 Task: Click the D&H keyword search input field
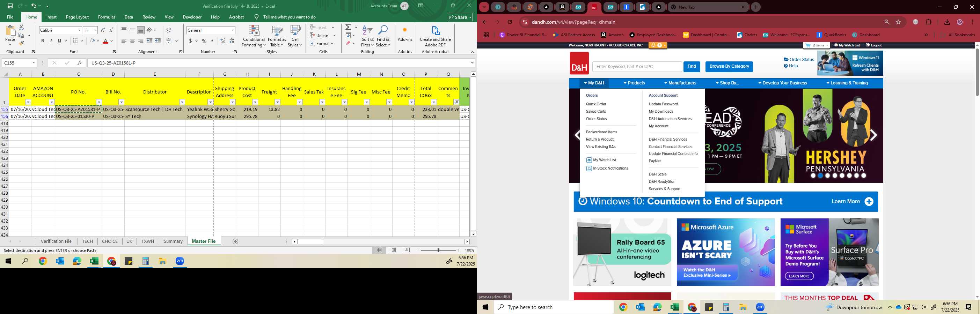[x=637, y=67]
